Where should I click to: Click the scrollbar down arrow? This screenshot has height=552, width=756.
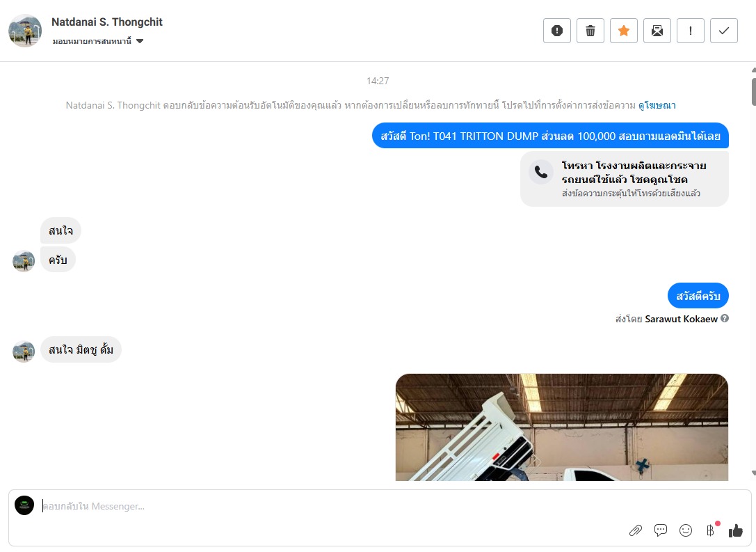753,473
